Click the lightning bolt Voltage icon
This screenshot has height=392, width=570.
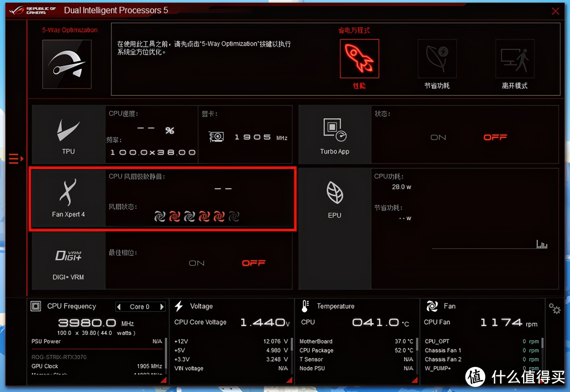[179, 306]
